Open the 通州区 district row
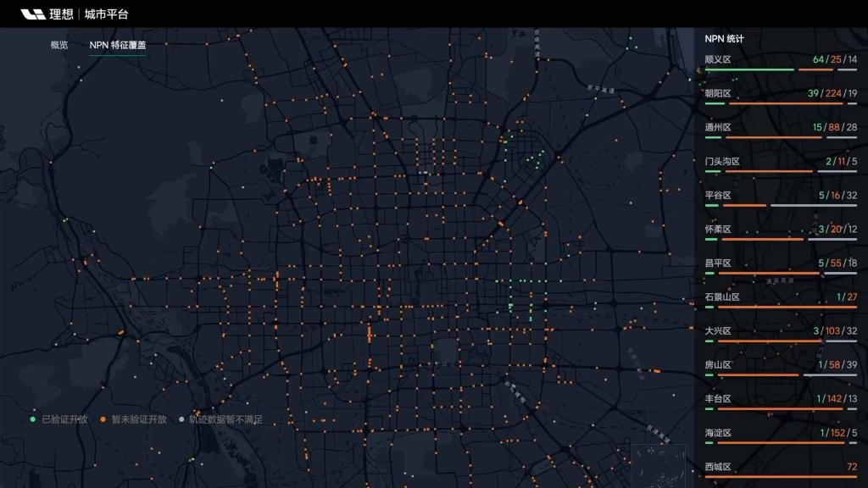This screenshot has width=868, height=488. [718, 128]
